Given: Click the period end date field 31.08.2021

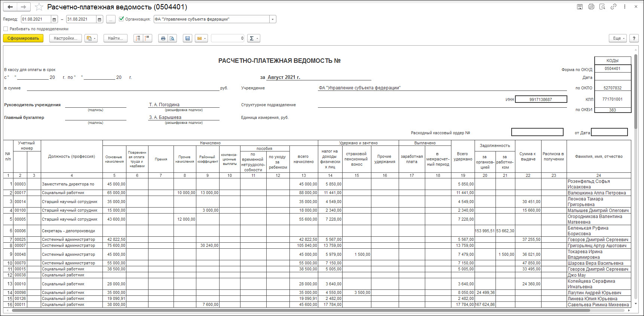Looking at the screenshot, I should click(81, 19).
